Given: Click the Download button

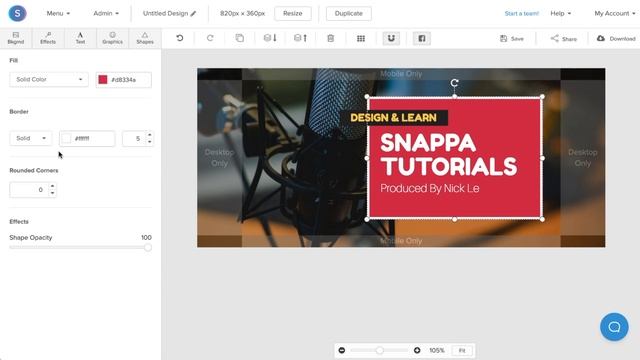Looking at the screenshot, I should point(616,38).
